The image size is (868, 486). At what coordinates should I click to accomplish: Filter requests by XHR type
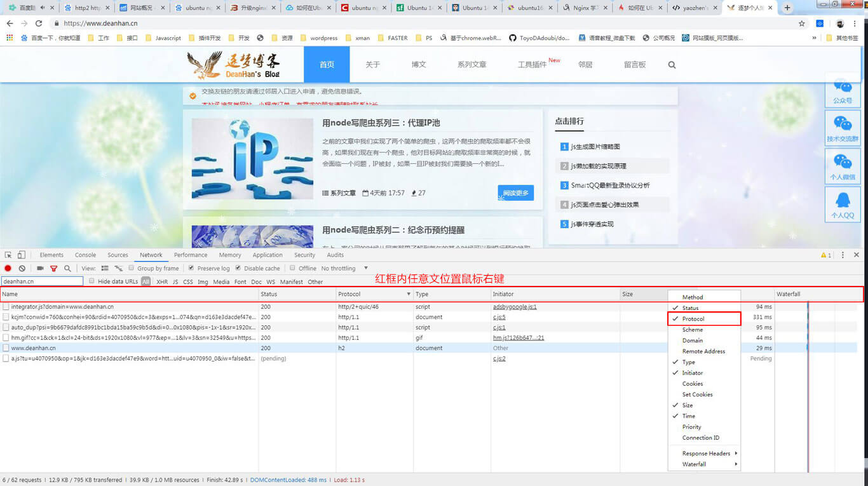(x=162, y=281)
